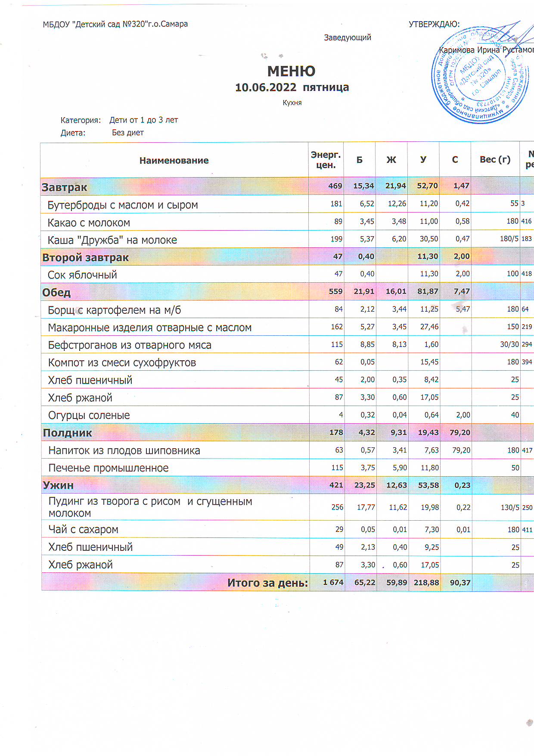Select the daily total "218,88"
Screen dimensions: 534x756
click(x=426, y=582)
